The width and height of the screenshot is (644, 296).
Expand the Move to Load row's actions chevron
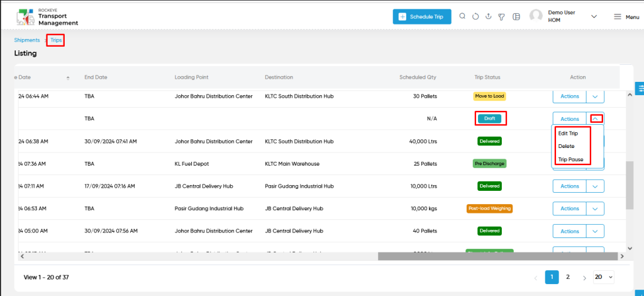(595, 96)
